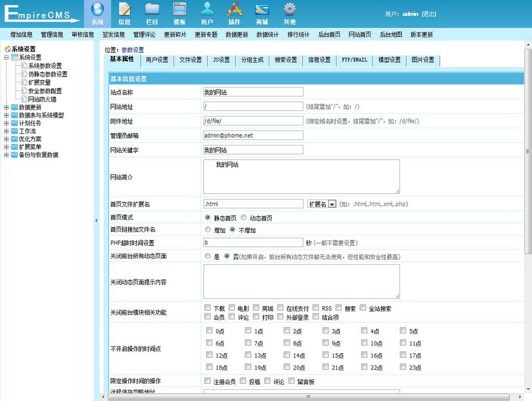Switch to the 文件设置 tab
This screenshot has height=401, width=532.
[190, 60]
